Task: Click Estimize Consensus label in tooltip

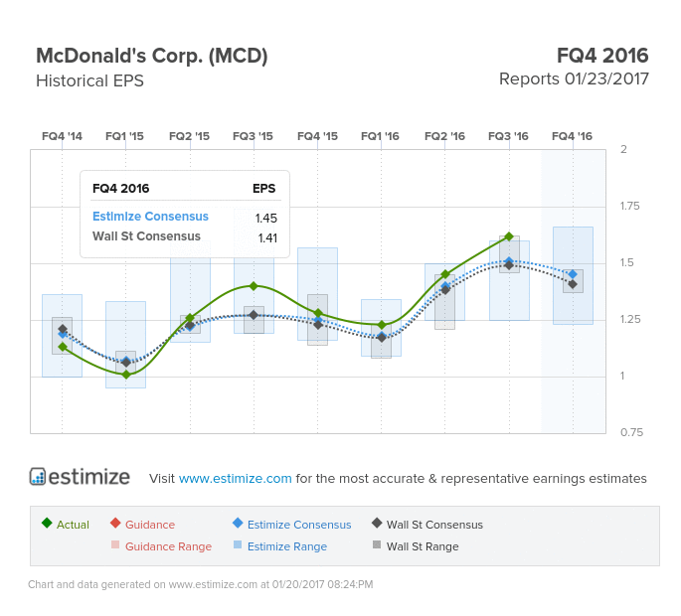Action: (x=151, y=217)
